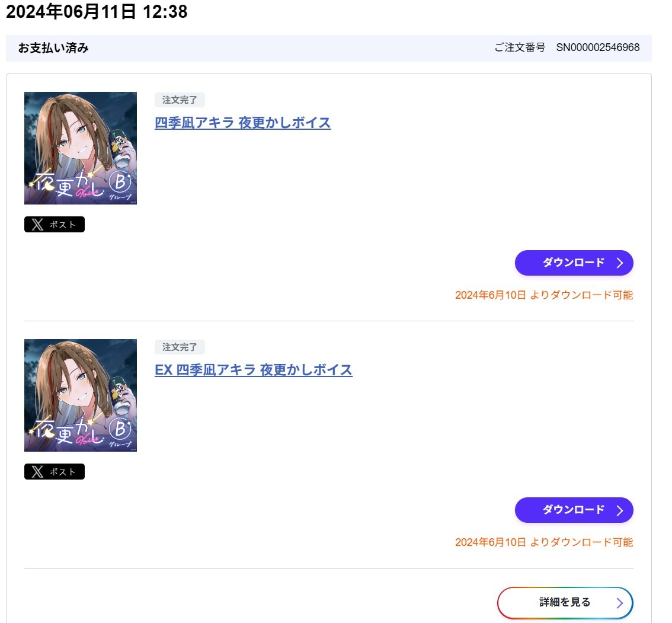Click the first product cover thumbnail
The image size is (672, 623).
pos(81,148)
